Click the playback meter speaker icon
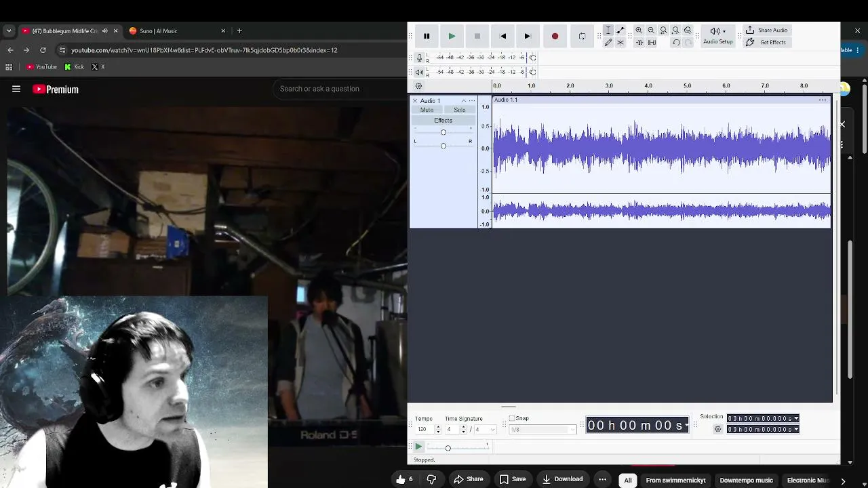868x488 pixels. click(x=420, y=72)
